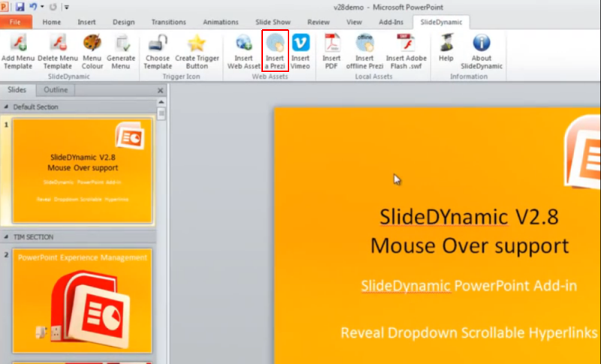Viewport: 601px width, 364px height.
Task: Open the Customize Quick Access Toolbar dropdown
Action: (x=66, y=7)
